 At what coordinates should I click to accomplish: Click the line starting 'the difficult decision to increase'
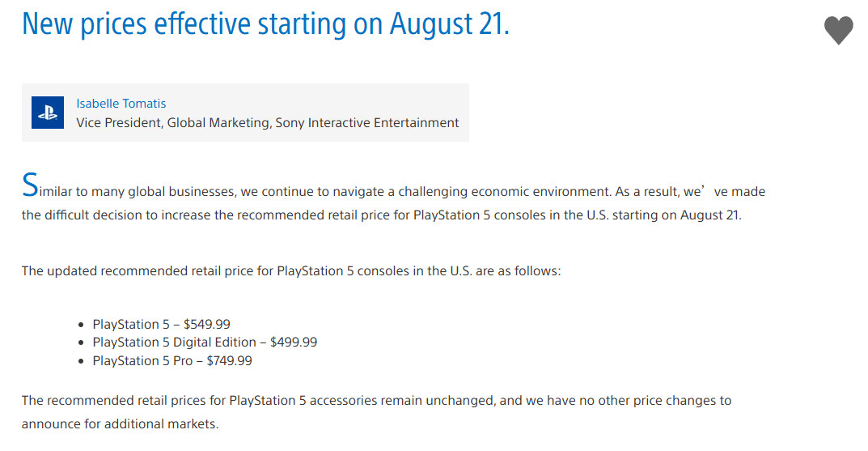381,215
